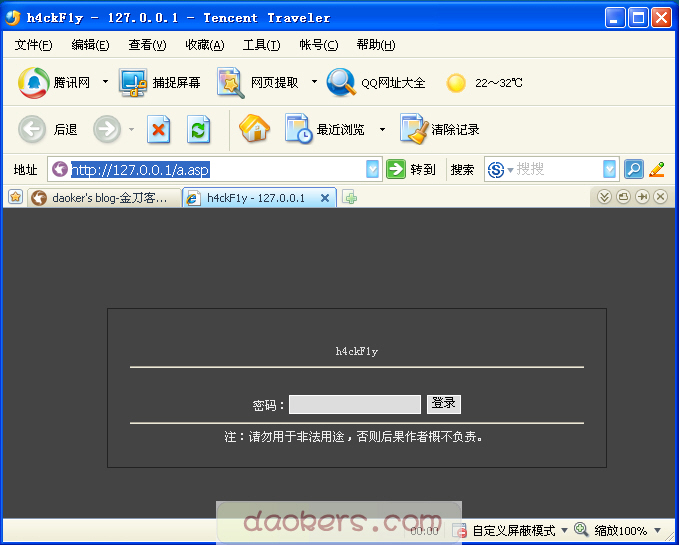Click the 自定义屏蔽模式 status bar icon
Screen dimensions: 679x545
tap(459, 530)
